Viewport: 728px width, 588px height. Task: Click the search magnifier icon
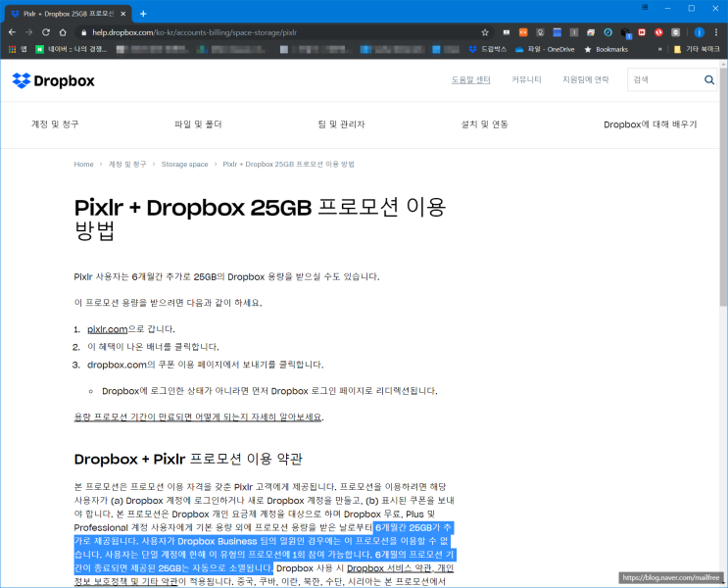[x=709, y=80]
